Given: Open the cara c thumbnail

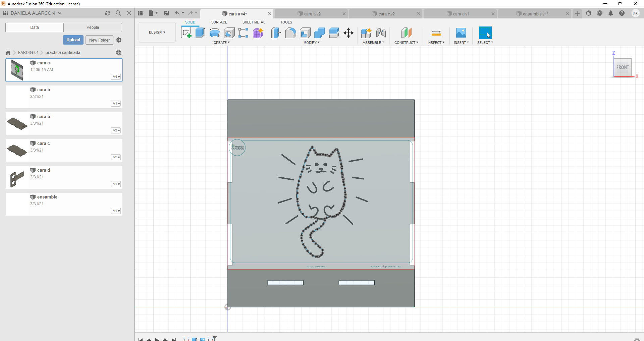Looking at the screenshot, I should point(17,150).
